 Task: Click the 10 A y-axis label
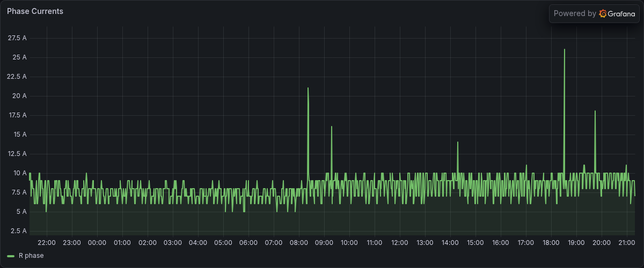20,173
